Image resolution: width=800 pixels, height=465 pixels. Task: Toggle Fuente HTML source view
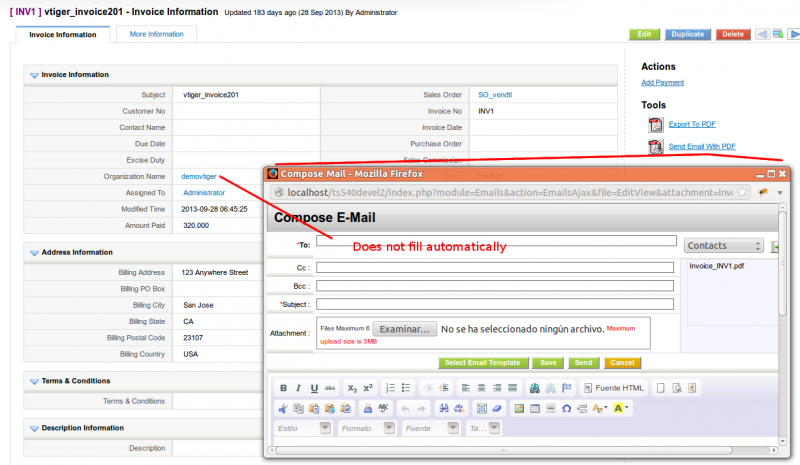pyautogui.click(x=614, y=388)
